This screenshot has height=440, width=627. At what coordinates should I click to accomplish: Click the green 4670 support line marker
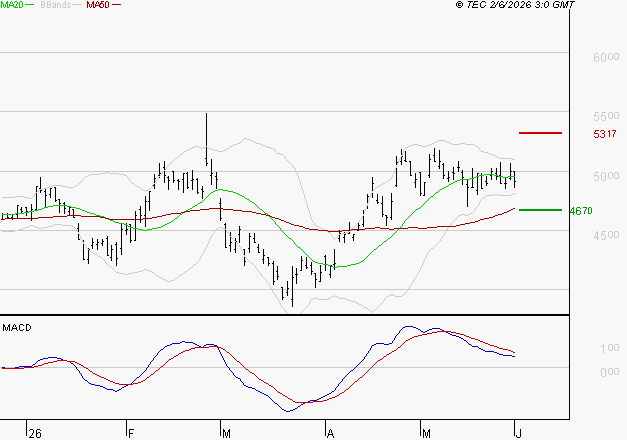[x=540, y=210]
